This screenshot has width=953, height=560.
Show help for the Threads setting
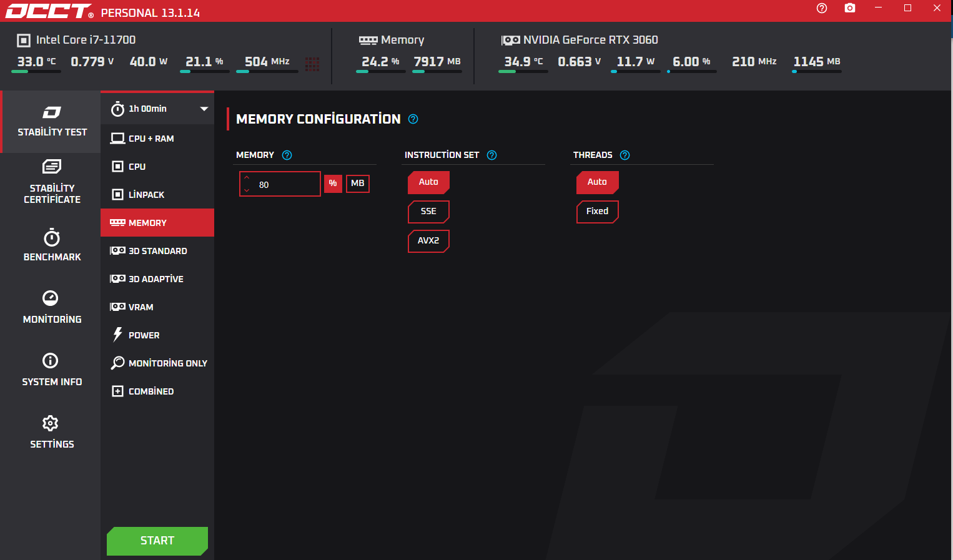click(x=625, y=155)
